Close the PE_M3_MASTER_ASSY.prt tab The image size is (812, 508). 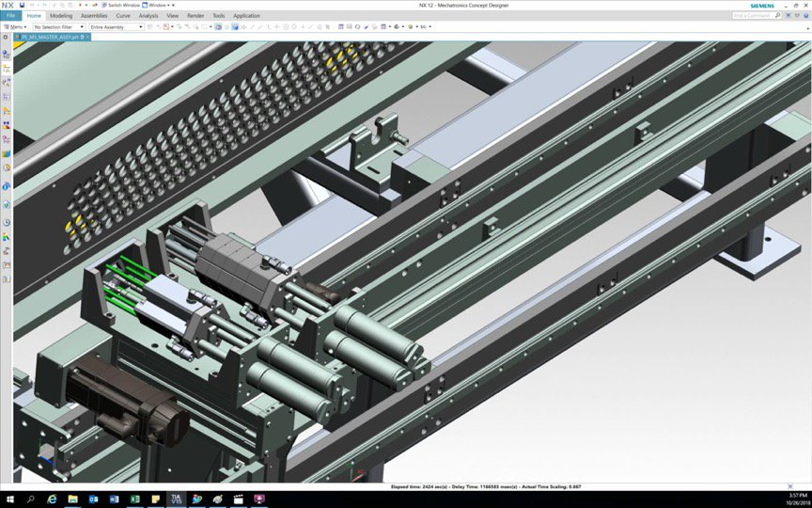[87, 38]
